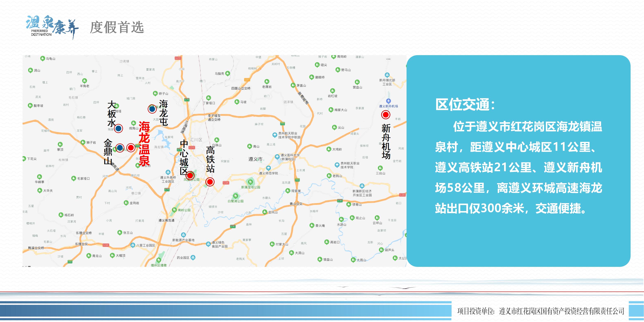The height and width of the screenshot is (322, 644).
Task: Click the 白鹭湖公园 green park icon
Action: (235, 196)
